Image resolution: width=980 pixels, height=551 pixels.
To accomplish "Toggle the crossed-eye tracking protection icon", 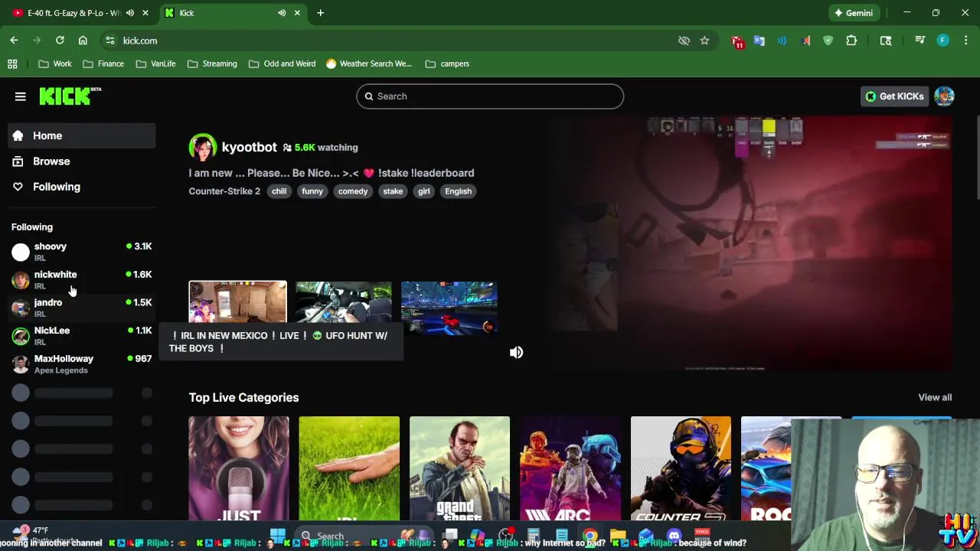I will point(684,41).
